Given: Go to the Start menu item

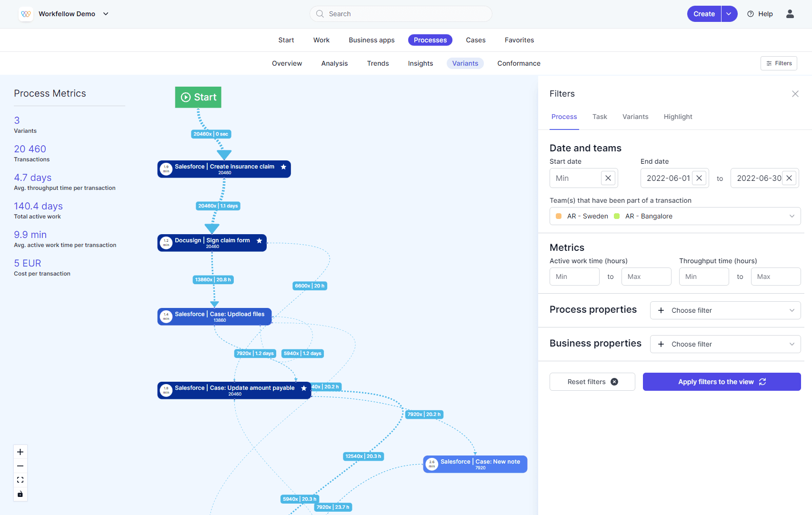Looking at the screenshot, I should [x=286, y=40].
